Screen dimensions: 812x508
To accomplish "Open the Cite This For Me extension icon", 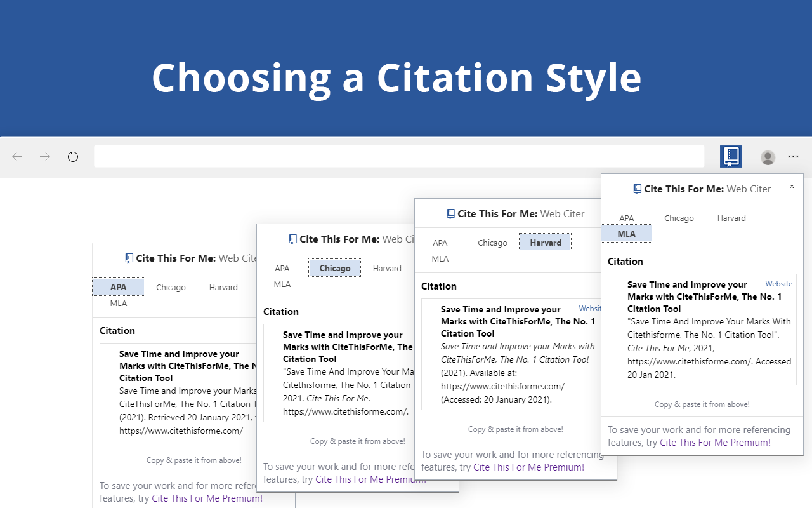I will (x=731, y=156).
